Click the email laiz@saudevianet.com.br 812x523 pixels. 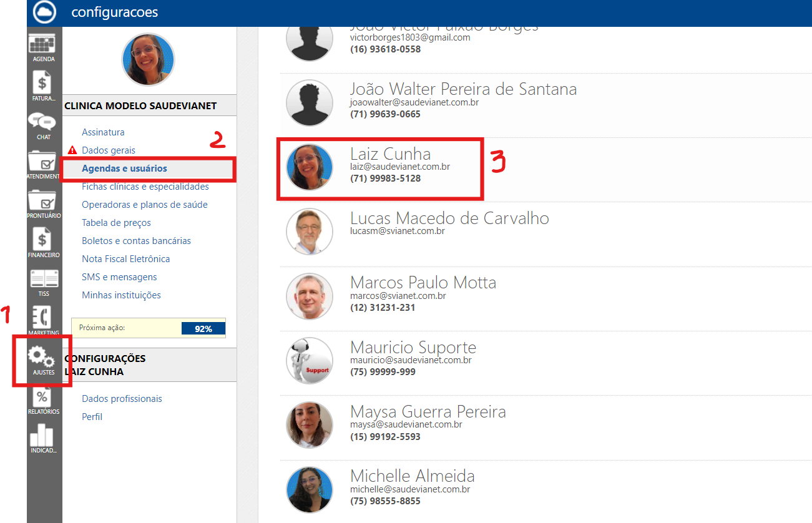(x=400, y=167)
